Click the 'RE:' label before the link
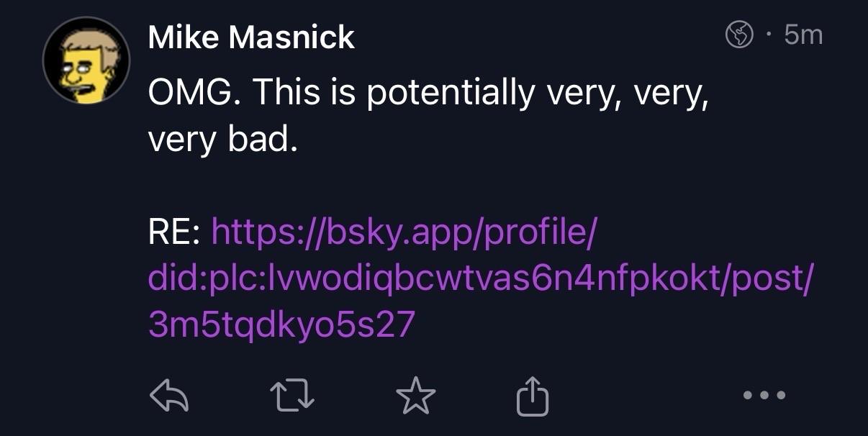868x436 pixels. 173,233
